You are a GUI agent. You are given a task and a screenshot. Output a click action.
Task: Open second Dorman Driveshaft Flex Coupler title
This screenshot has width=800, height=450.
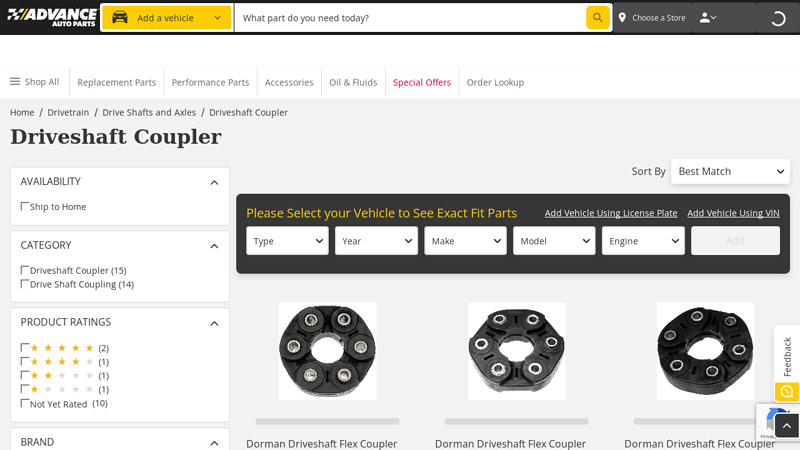coord(510,444)
